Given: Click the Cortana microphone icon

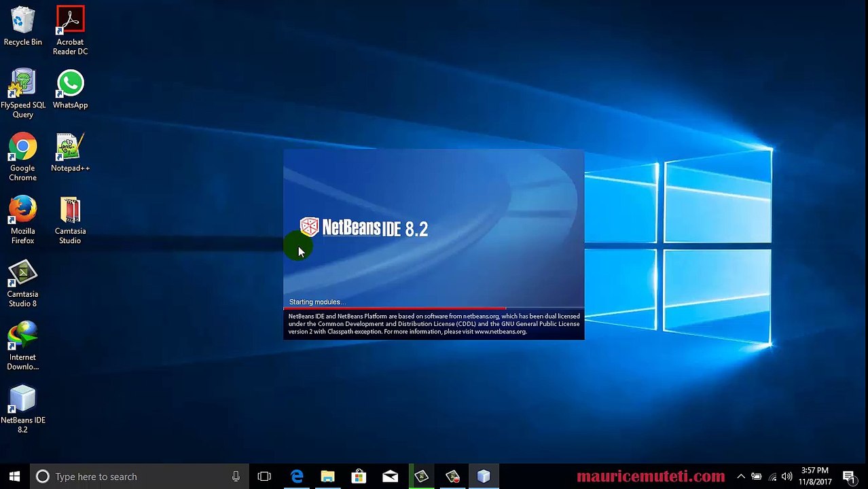Looking at the screenshot, I should click(236, 476).
